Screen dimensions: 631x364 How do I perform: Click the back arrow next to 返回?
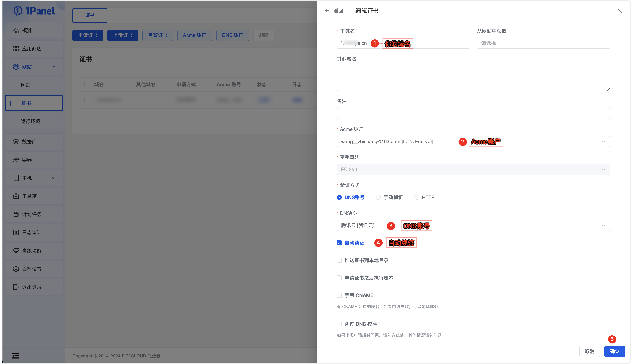click(327, 11)
